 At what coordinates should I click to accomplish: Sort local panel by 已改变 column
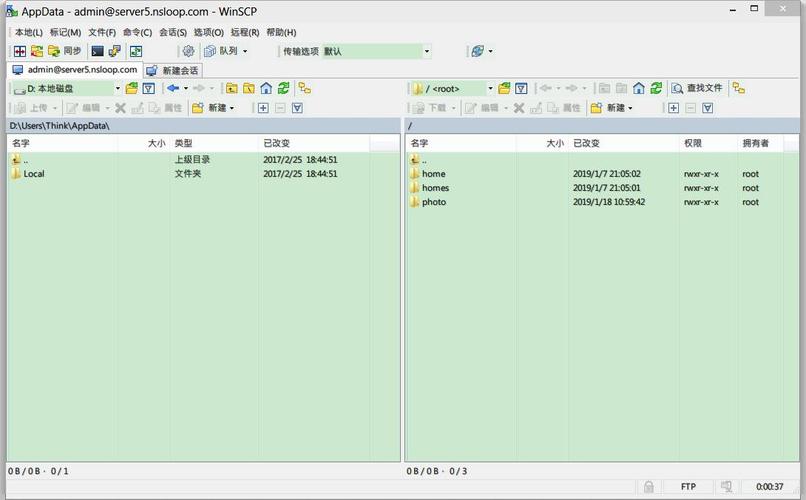(314, 143)
